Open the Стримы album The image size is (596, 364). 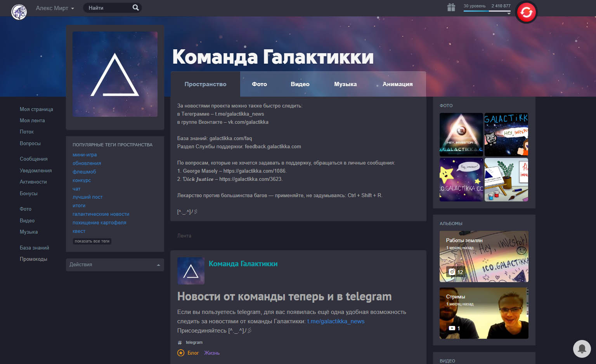(484, 313)
